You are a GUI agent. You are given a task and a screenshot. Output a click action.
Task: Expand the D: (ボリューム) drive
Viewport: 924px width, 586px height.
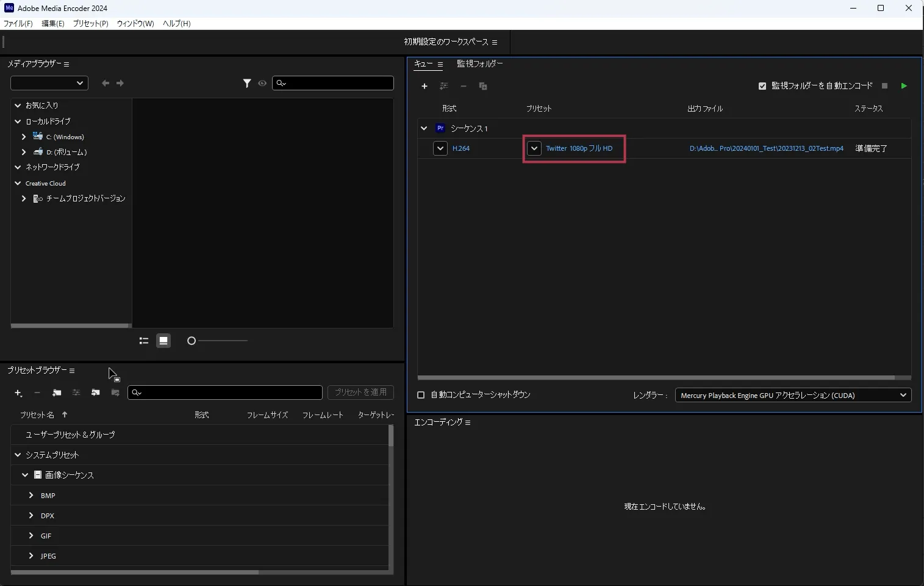24,152
